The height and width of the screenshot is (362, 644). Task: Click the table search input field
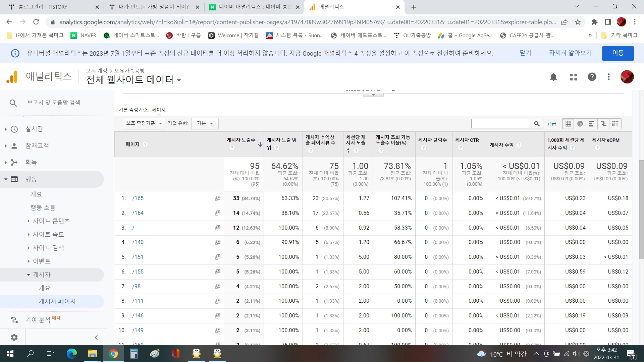click(x=501, y=124)
